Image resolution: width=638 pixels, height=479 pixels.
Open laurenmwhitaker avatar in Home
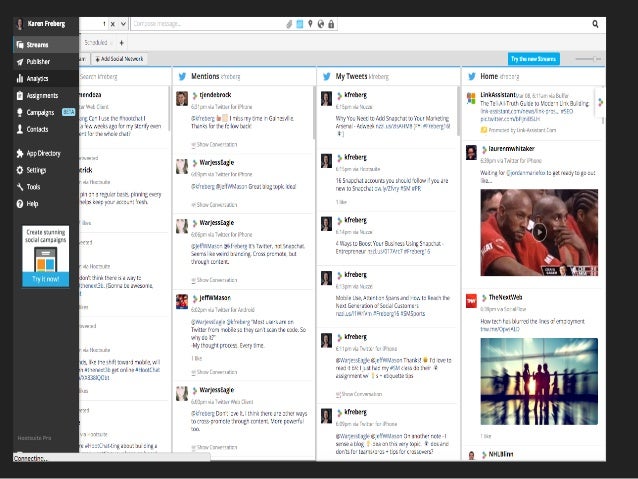pos(471,153)
